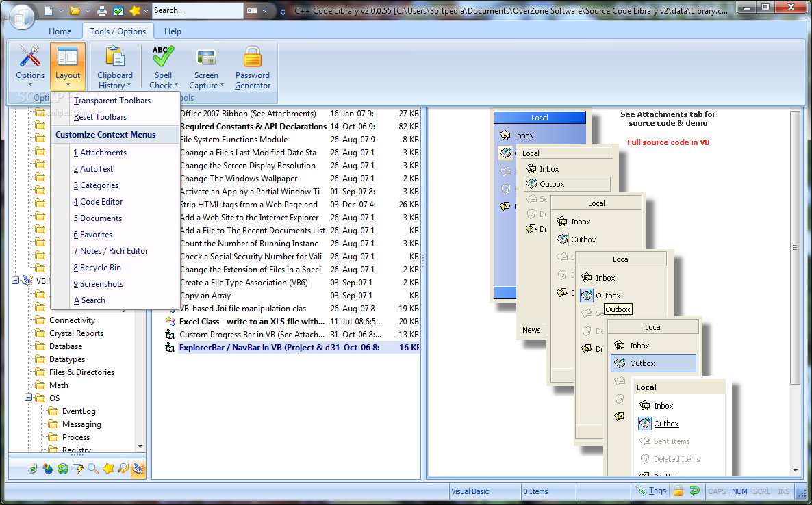This screenshot has width=812, height=505.
Task: Click the printer icon
Action: click(103, 10)
